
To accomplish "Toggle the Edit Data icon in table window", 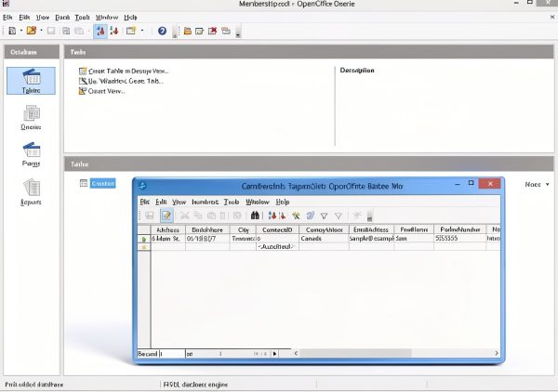I will 166,216.
